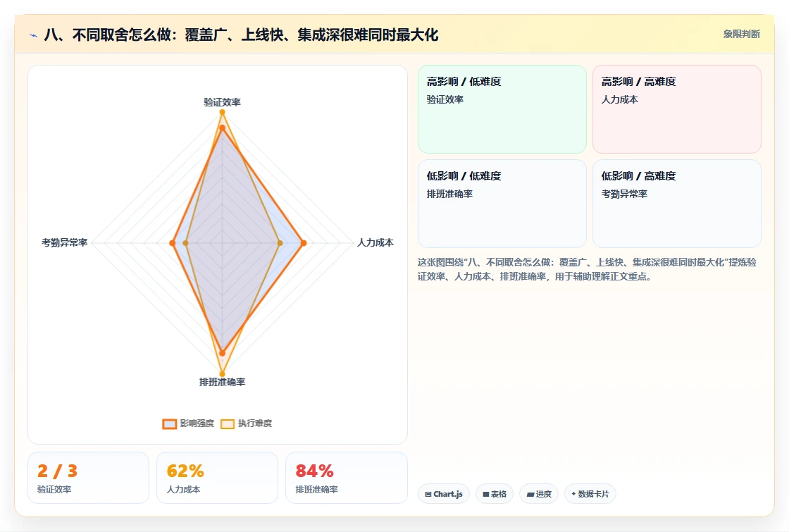
Task: Select the 表格 tag
Action: 495,494
